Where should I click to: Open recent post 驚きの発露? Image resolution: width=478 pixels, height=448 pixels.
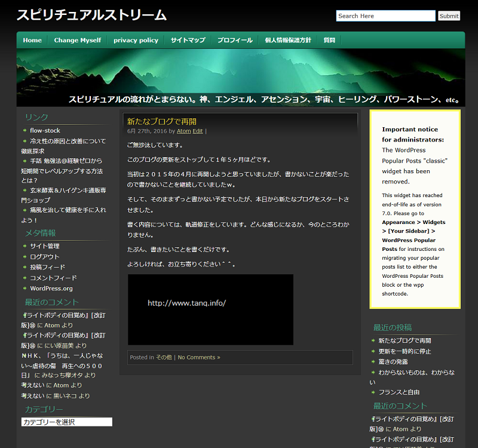click(x=393, y=362)
